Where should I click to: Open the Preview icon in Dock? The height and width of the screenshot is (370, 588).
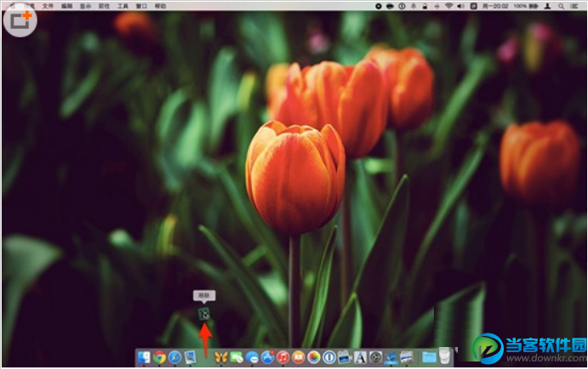coord(190,357)
